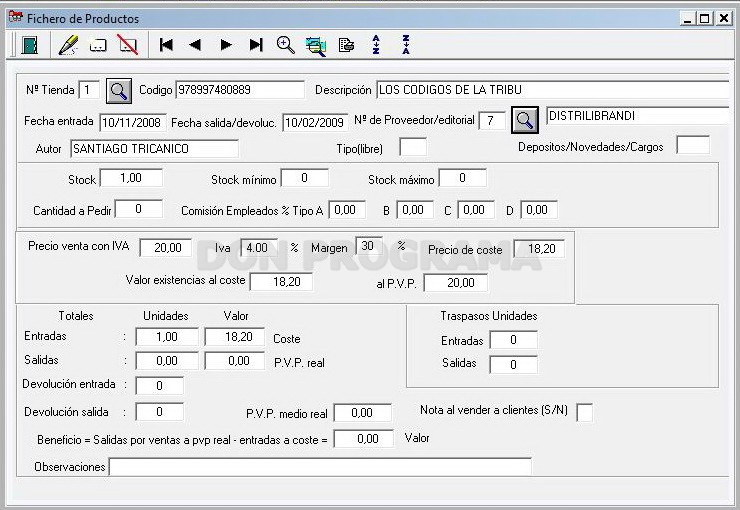Click the Observaciones text field

[320, 467]
